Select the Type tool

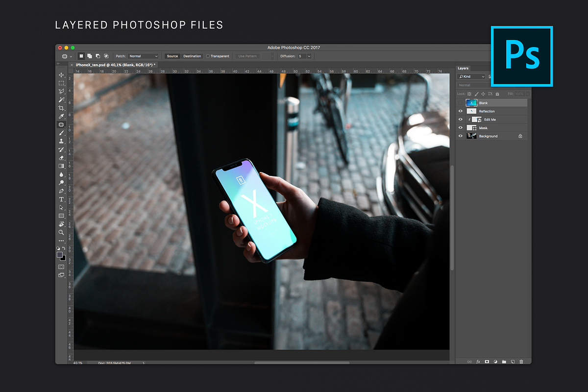point(61,199)
